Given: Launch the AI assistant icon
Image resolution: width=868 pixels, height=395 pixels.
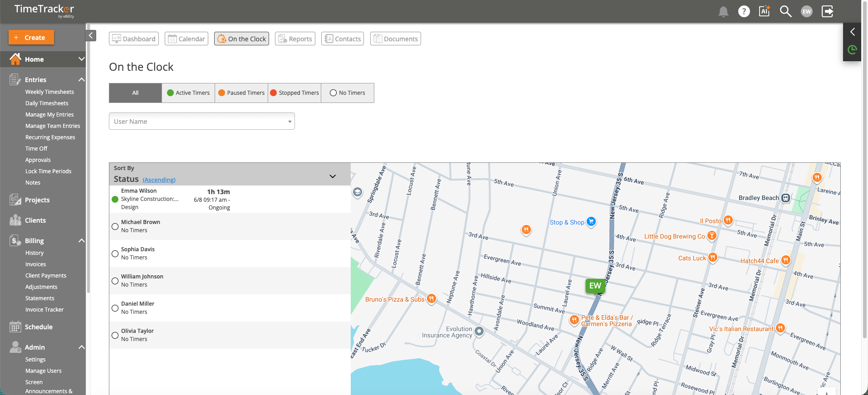Looking at the screenshot, I should point(765,11).
